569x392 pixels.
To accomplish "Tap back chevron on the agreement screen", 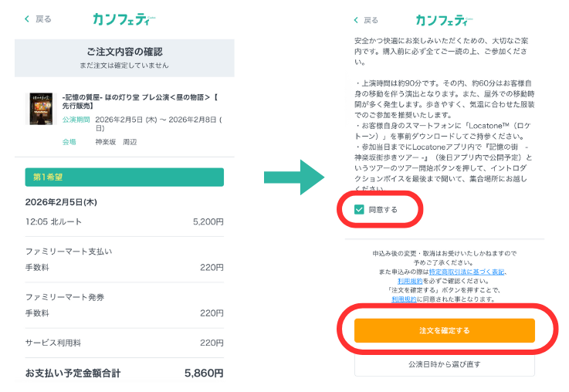I will (356, 20).
